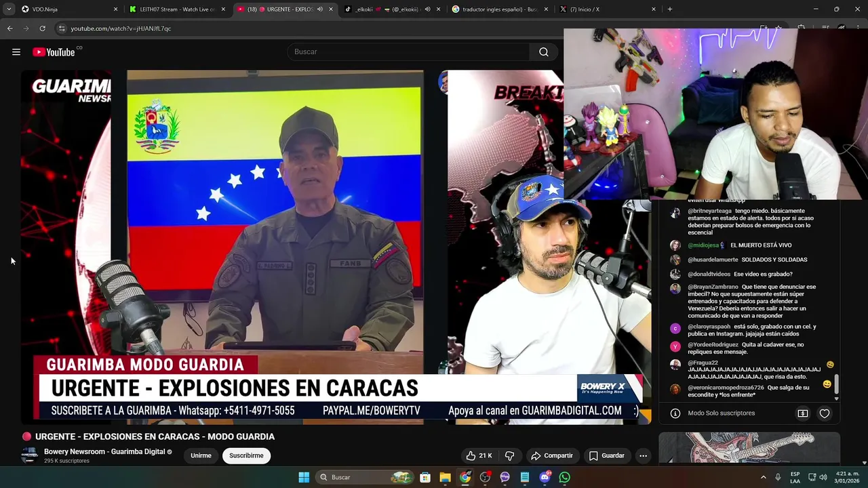The image size is (868, 488).
Task: Click chat username @britneyarteaga
Action: coord(709,211)
